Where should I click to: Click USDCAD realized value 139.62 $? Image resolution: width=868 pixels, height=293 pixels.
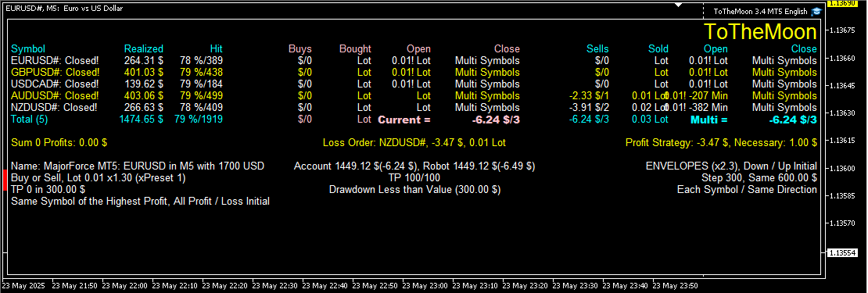143,84
